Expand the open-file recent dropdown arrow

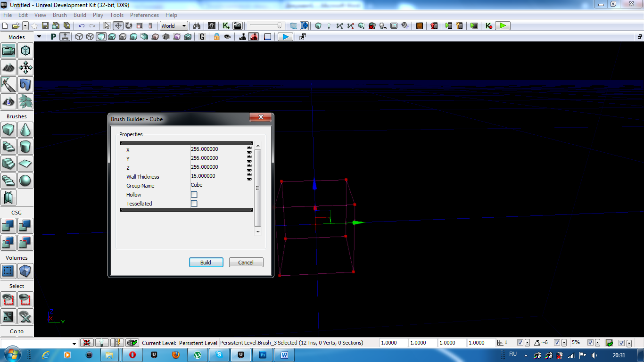25,26
